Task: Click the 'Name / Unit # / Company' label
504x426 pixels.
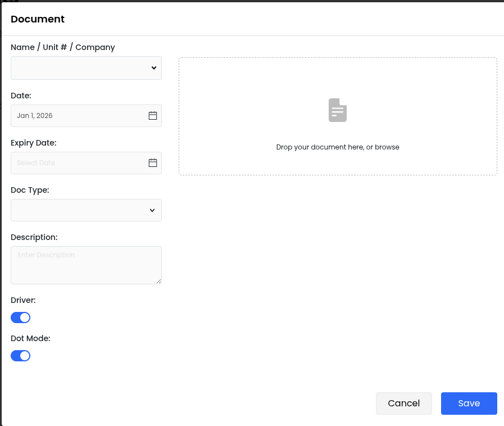Action: point(63,47)
